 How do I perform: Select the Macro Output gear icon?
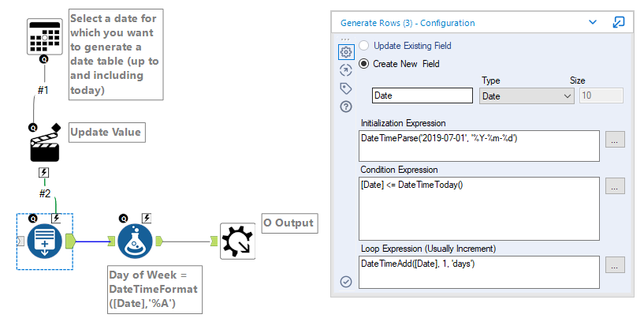click(236, 241)
